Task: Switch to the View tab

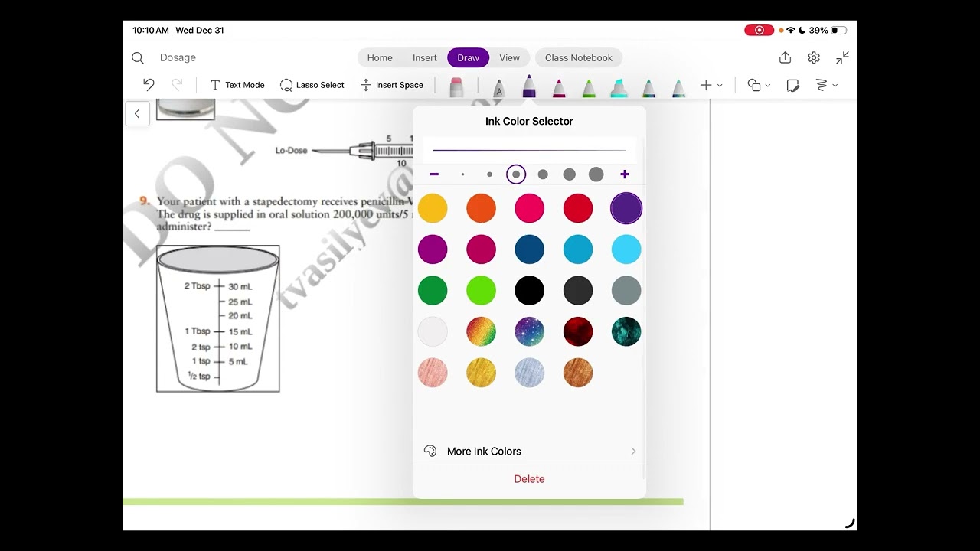Action: click(510, 57)
